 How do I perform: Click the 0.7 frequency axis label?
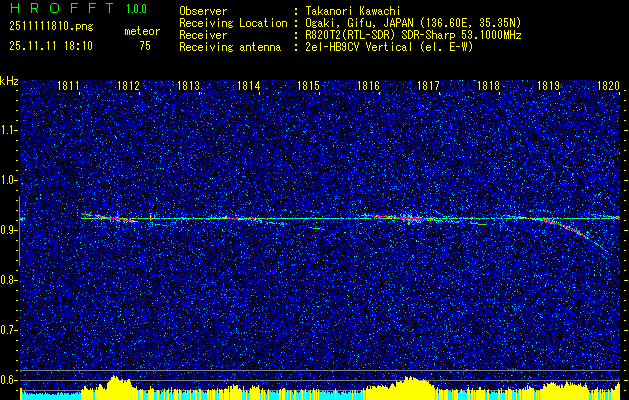pyautogui.click(x=9, y=329)
